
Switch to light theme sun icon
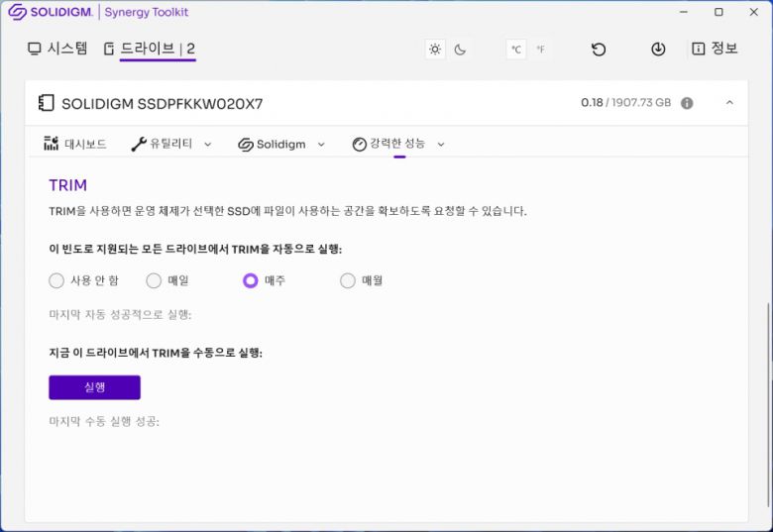coord(435,50)
